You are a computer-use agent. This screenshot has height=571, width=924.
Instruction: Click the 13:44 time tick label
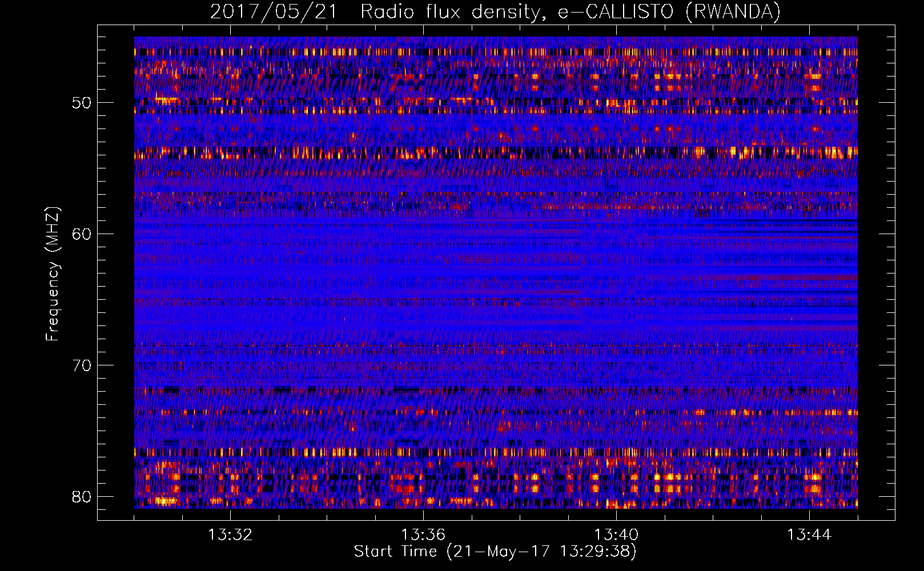[809, 535]
